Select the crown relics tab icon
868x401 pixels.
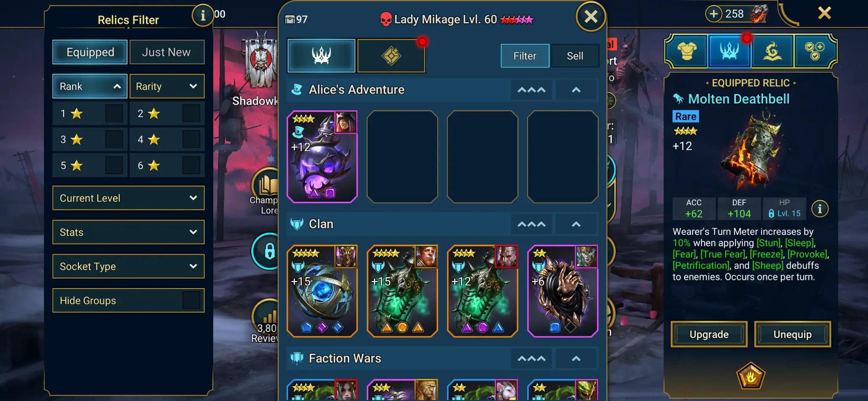(x=321, y=56)
